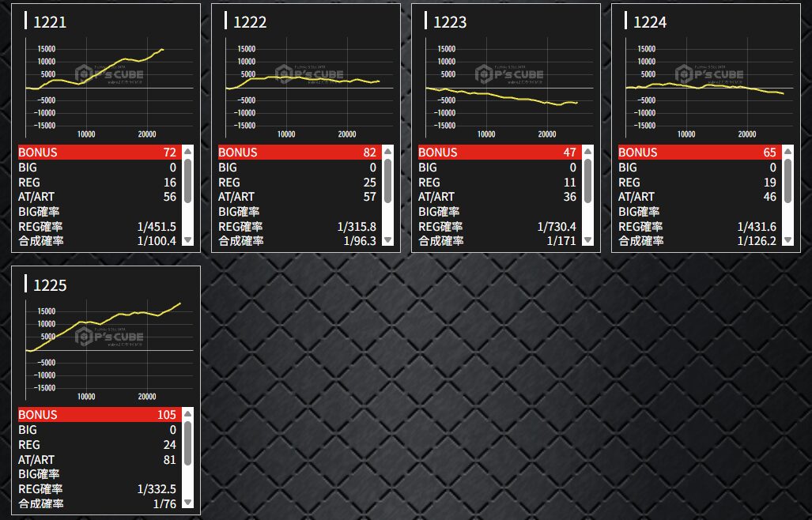The image size is (812, 520).
Task: Click BONUS 65 row of machine 1224
Action: 700,152
